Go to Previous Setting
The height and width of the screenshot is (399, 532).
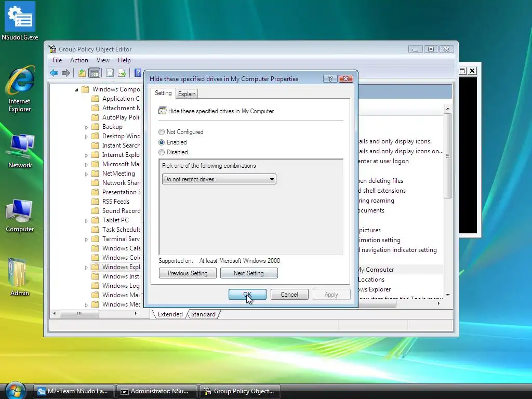188,273
